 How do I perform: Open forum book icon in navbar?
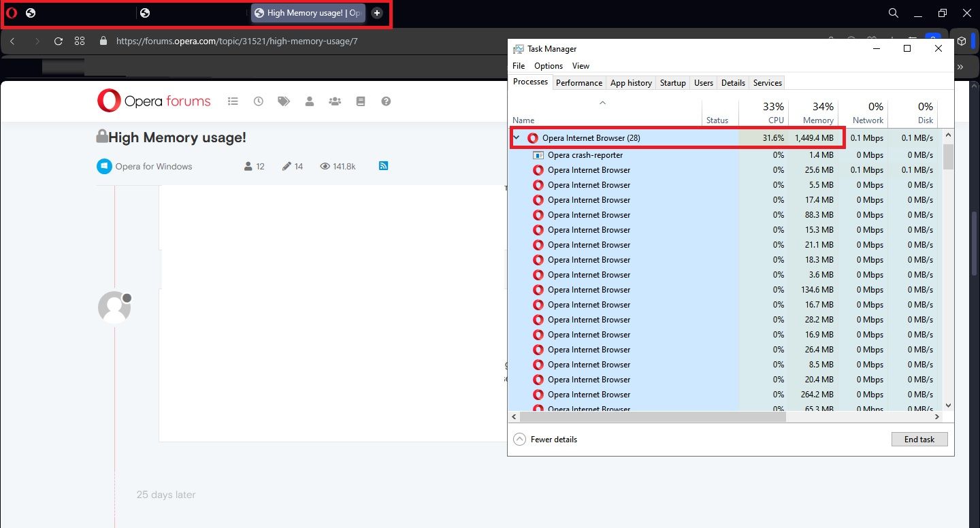click(361, 101)
